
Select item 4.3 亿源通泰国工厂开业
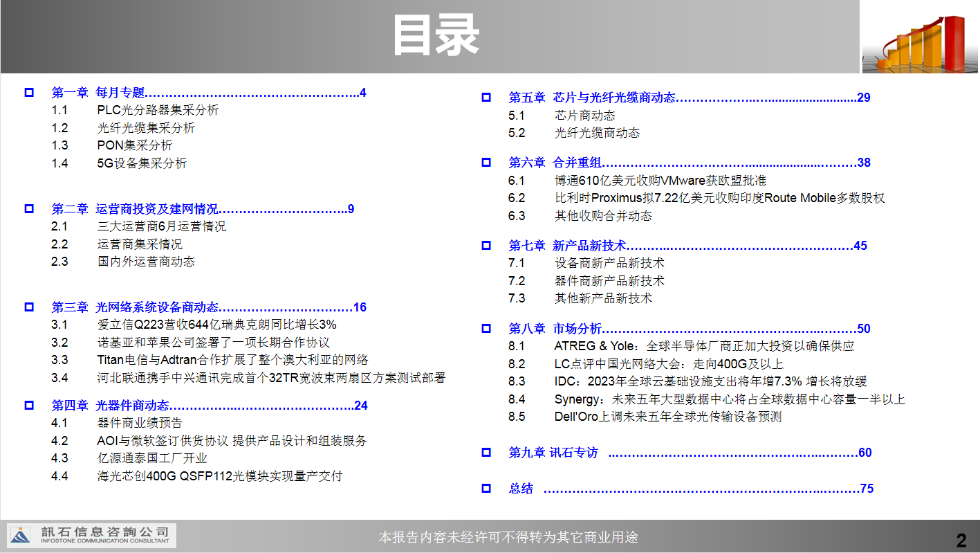(x=152, y=458)
